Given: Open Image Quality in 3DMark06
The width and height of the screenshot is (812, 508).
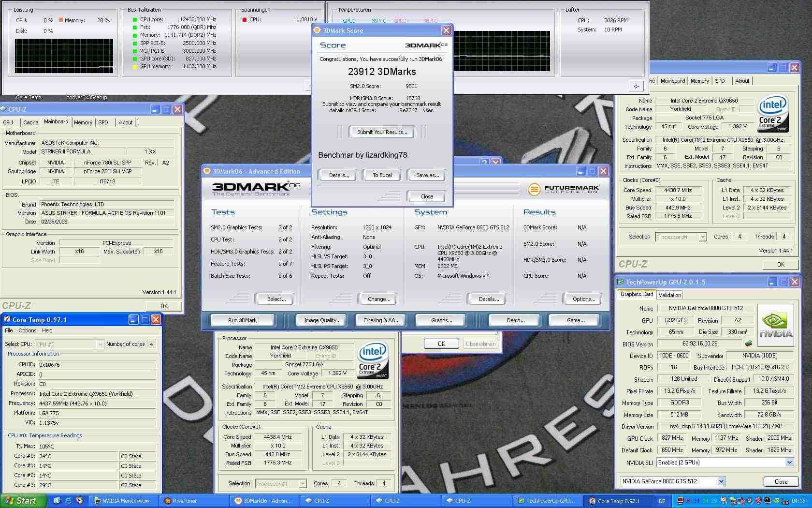Looking at the screenshot, I should coord(322,320).
